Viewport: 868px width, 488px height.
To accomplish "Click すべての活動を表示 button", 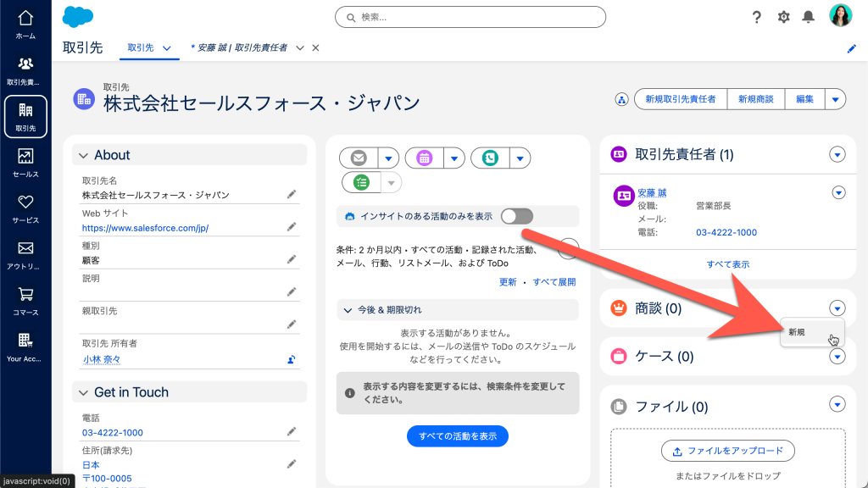I will click(457, 436).
